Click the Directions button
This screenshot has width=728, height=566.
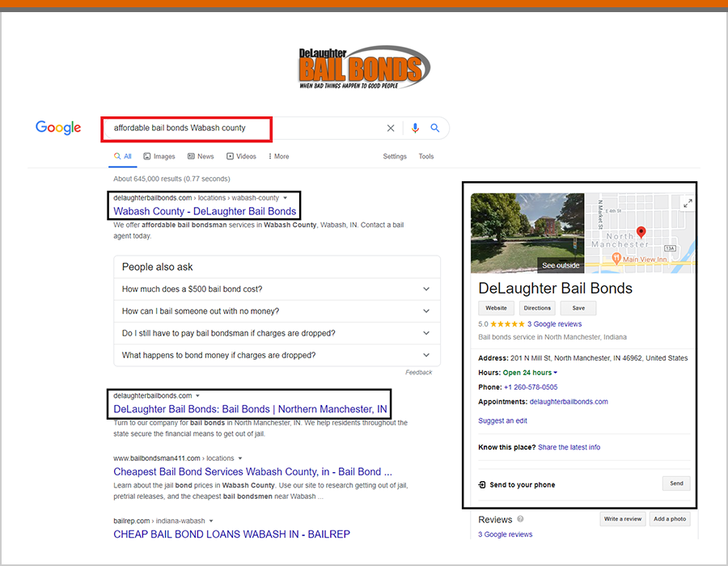click(x=537, y=308)
